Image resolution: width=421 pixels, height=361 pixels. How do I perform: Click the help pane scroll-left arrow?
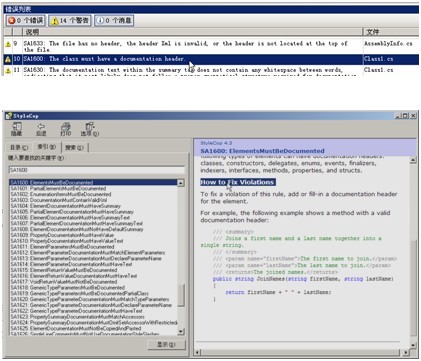point(197,352)
